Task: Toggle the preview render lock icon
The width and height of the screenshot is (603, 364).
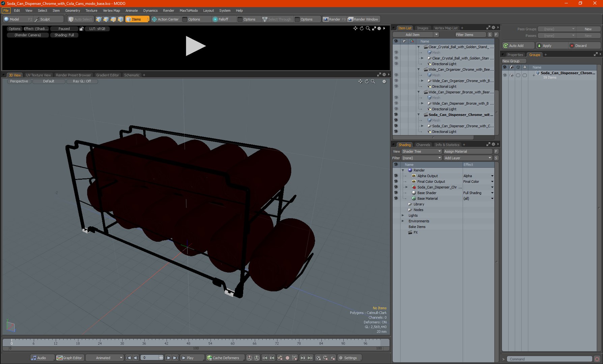Action: pyautogui.click(x=81, y=29)
